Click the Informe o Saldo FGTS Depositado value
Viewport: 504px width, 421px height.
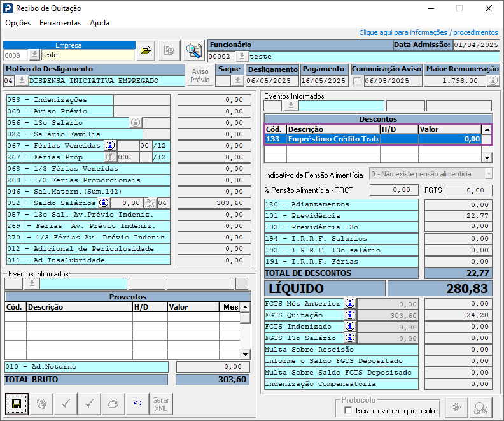click(x=459, y=361)
